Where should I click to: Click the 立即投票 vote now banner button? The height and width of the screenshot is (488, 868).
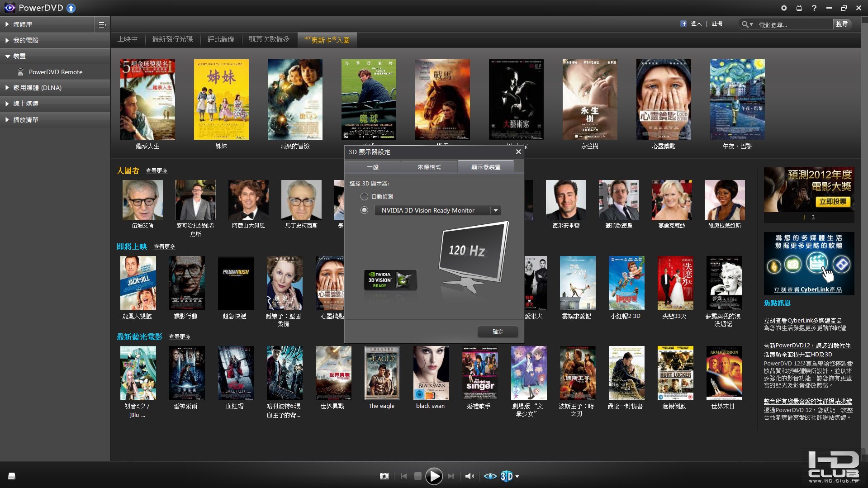[x=833, y=202]
